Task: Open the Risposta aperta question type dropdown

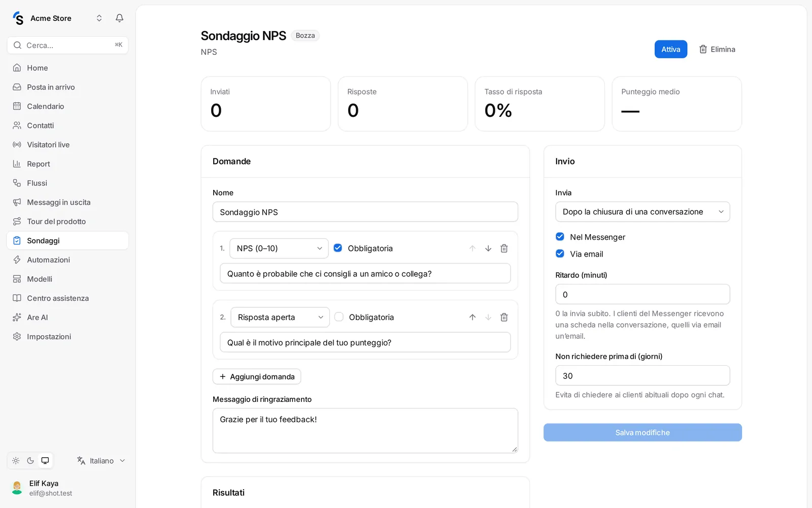Action: (x=280, y=317)
